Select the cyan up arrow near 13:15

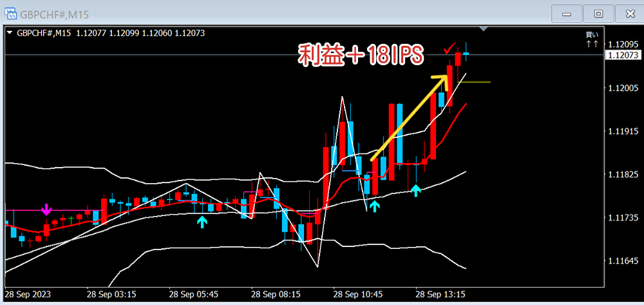coord(416,190)
